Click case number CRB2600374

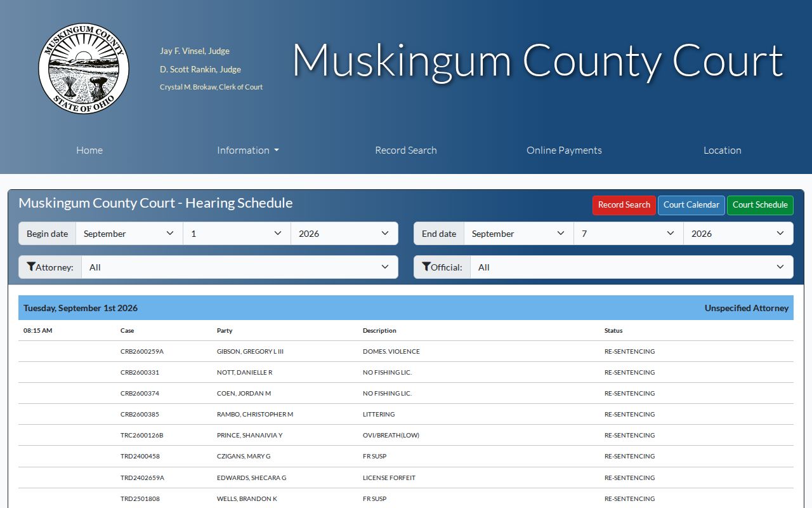click(140, 393)
